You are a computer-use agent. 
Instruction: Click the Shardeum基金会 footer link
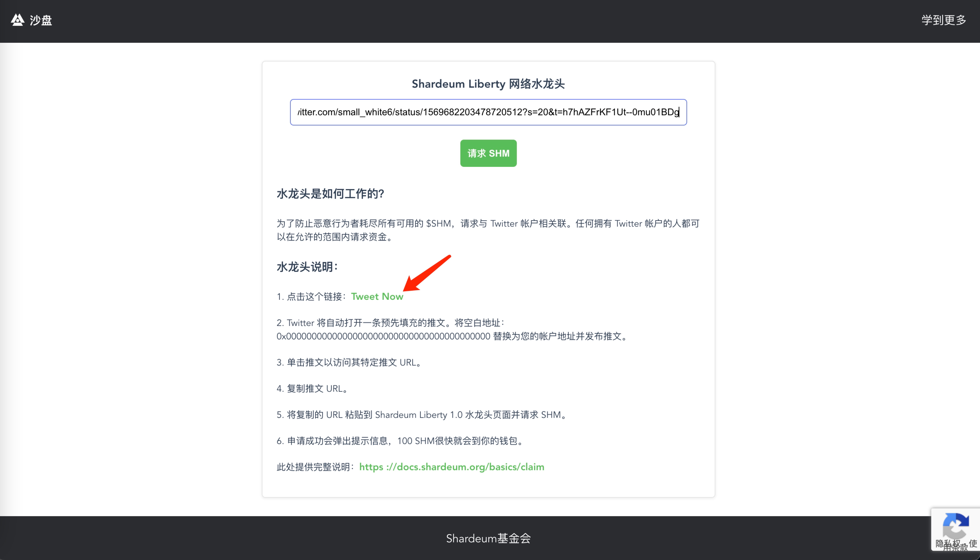coord(488,538)
